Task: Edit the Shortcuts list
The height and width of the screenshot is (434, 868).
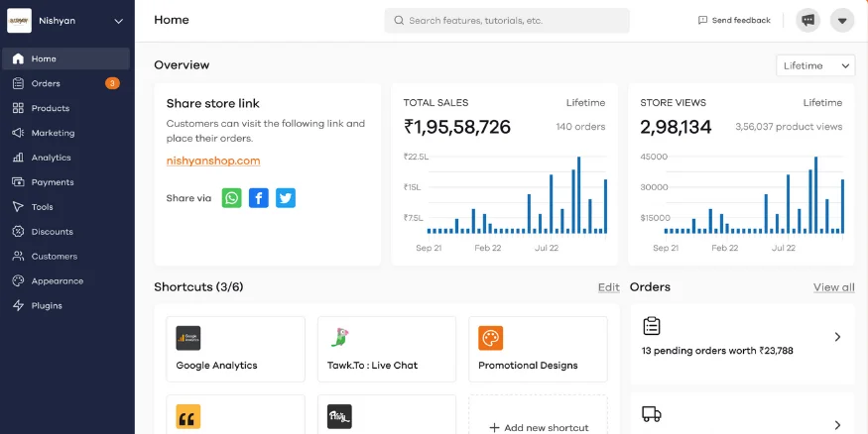Action: pos(609,287)
